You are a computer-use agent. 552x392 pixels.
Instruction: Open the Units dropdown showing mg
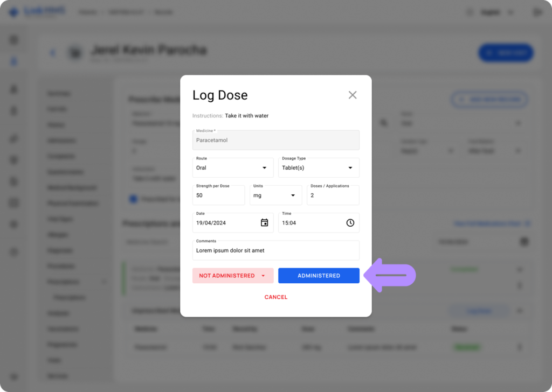(275, 195)
